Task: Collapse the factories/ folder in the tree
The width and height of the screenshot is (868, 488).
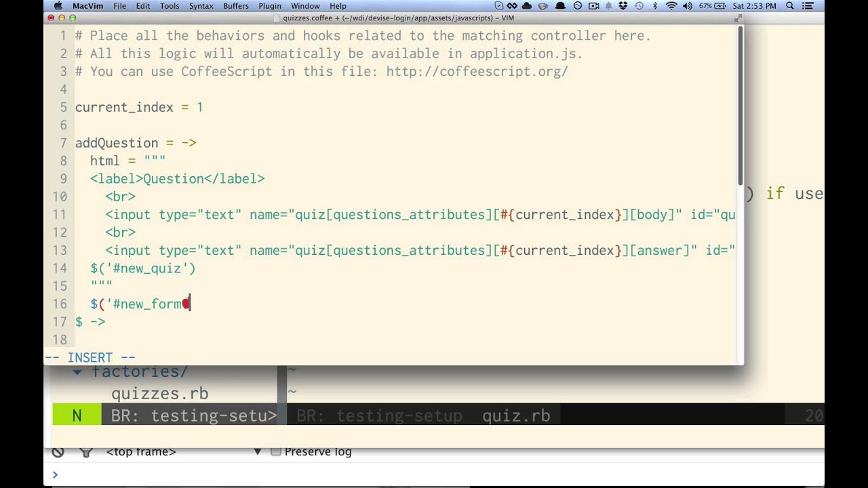Action: [x=77, y=371]
